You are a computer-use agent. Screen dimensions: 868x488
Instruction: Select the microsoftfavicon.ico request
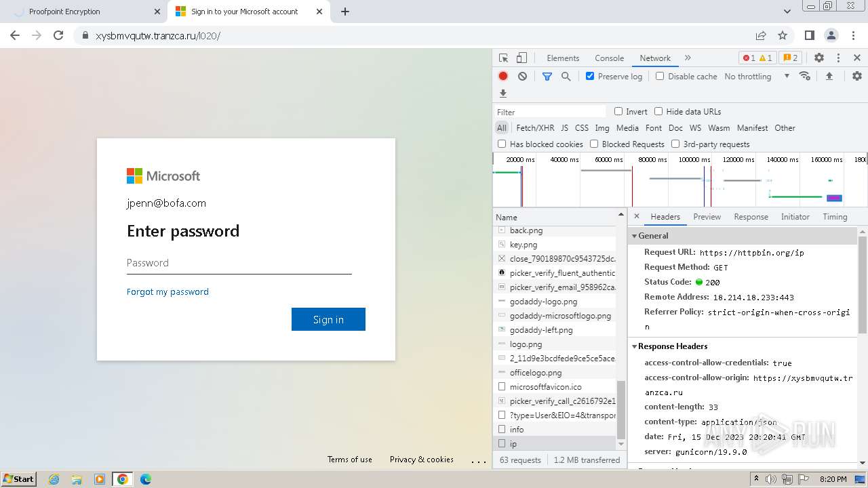555,387
